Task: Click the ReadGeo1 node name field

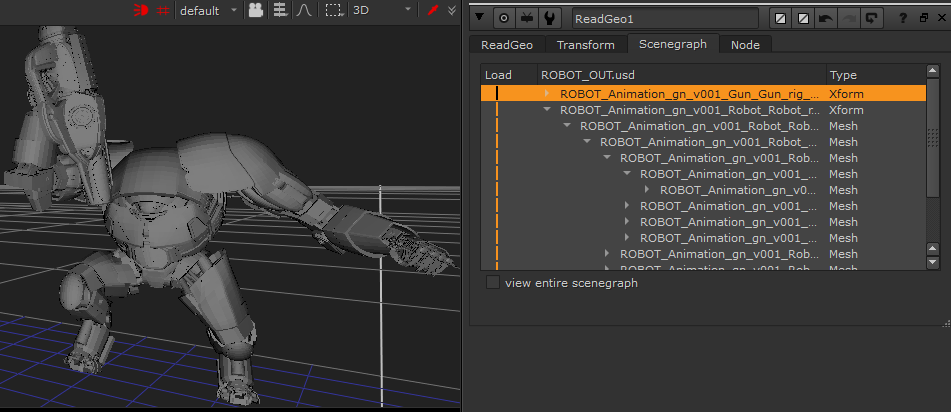Action: pyautogui.click(x=664, y=18)
